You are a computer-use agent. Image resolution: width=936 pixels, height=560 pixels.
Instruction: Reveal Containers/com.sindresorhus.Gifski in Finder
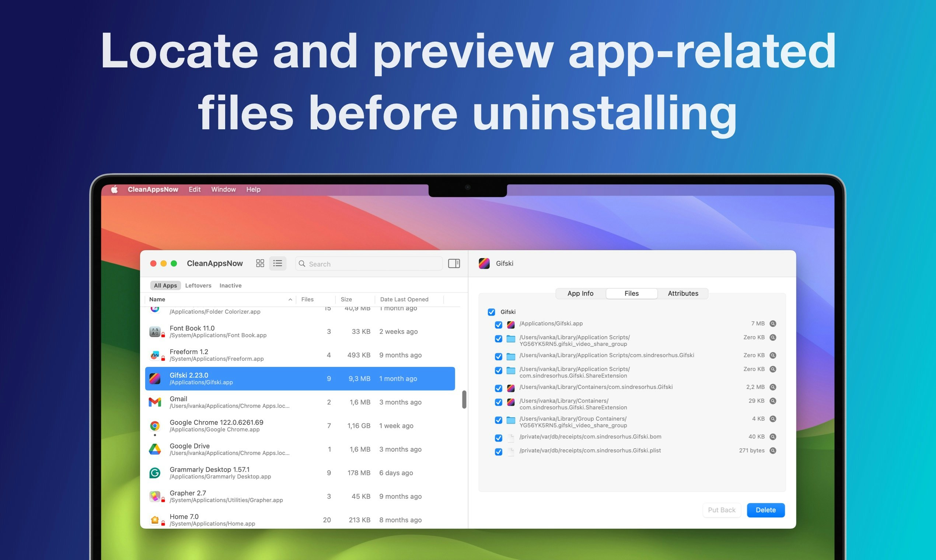pos(773,387)
